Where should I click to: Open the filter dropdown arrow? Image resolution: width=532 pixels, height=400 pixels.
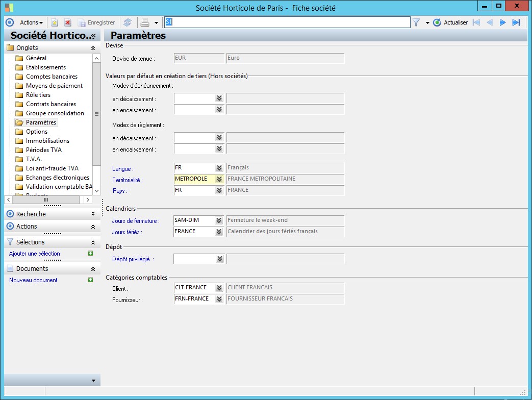(427, 23)
